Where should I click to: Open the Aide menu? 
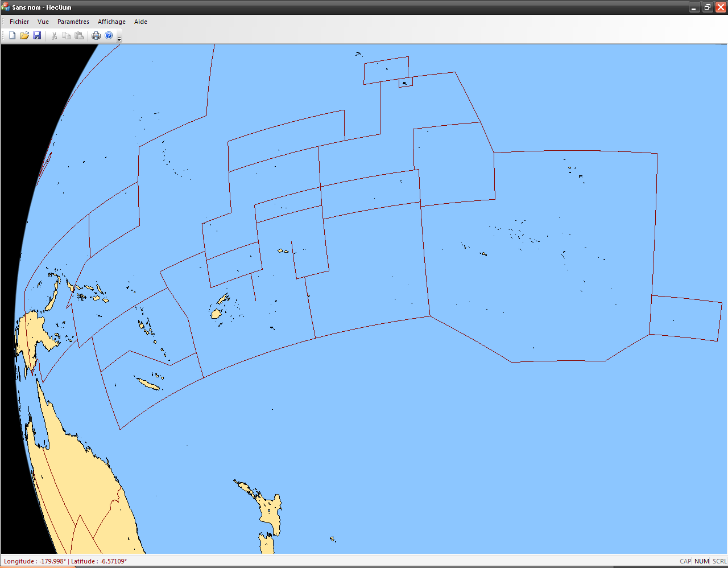(x=140, y=22)
